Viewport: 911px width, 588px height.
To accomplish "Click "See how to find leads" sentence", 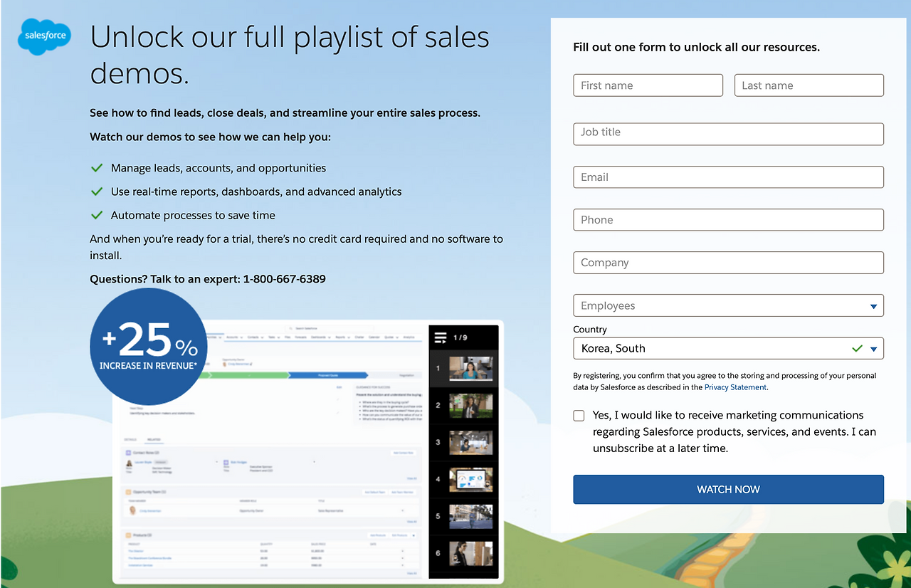I will [285, 113].
